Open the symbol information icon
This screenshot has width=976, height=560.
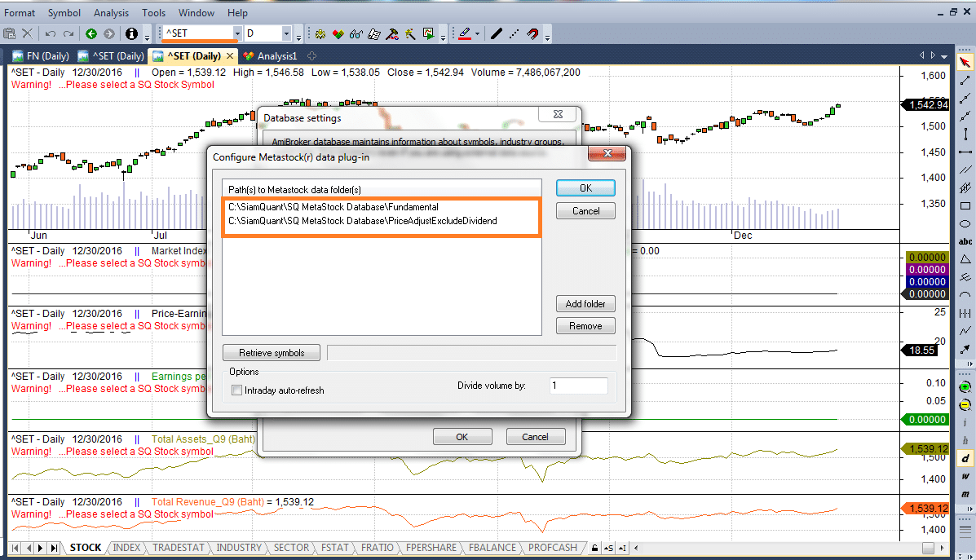pos(131,33)
